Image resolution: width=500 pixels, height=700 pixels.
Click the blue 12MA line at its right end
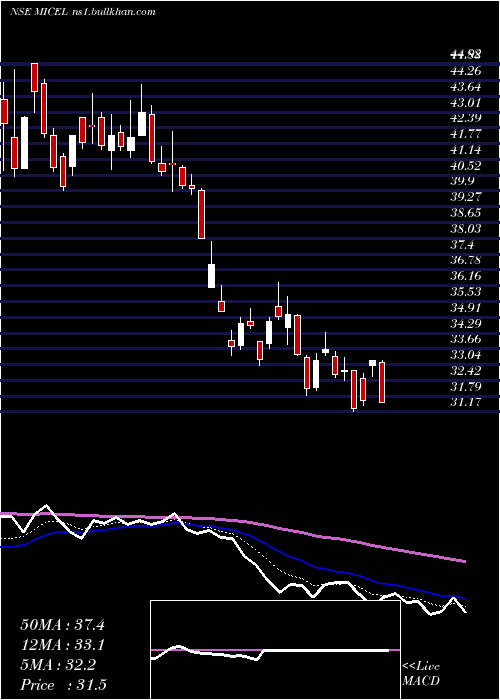pyautogui.click(x=463, y=598)
